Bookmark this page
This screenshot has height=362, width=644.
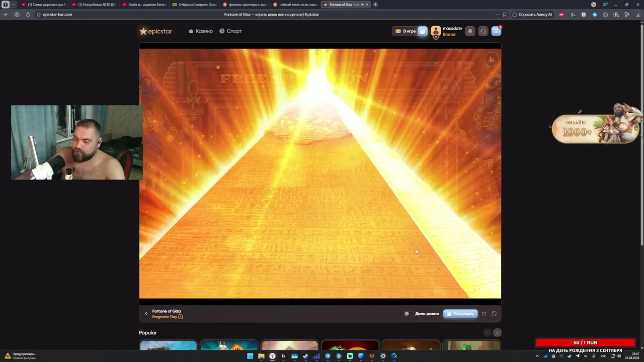click(505, 15)
